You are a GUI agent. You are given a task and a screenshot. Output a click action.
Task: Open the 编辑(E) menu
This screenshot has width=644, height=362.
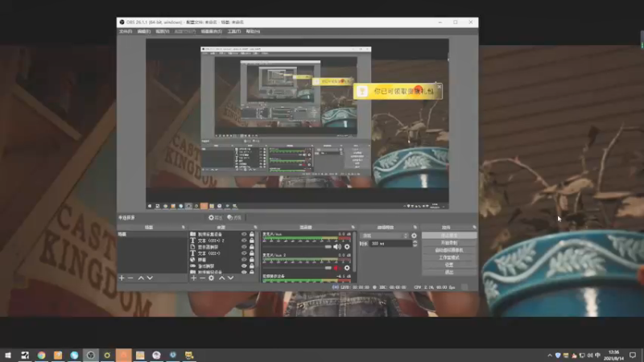click(x=144, y=31)
